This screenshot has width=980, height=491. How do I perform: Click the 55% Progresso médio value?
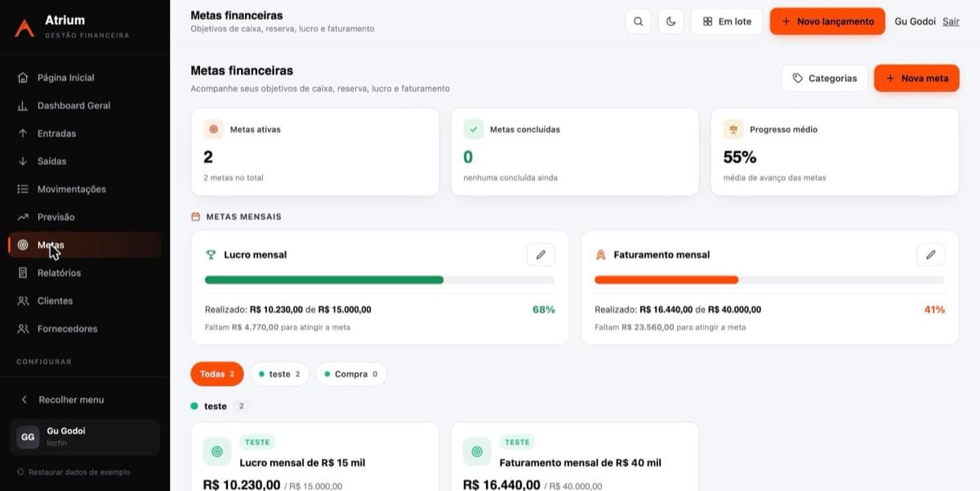tap(740, 157)
